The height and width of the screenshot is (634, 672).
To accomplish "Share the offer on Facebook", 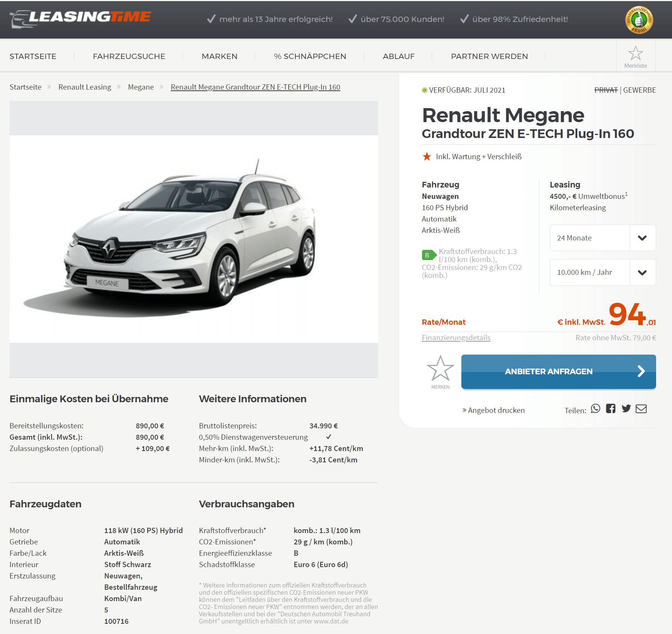I will pos(611,409).
